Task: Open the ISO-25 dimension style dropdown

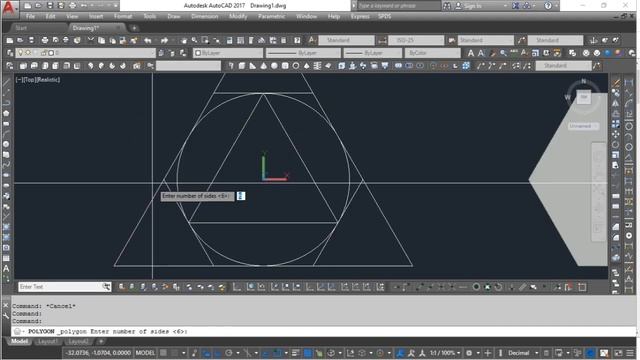Action: pos(416,40)
